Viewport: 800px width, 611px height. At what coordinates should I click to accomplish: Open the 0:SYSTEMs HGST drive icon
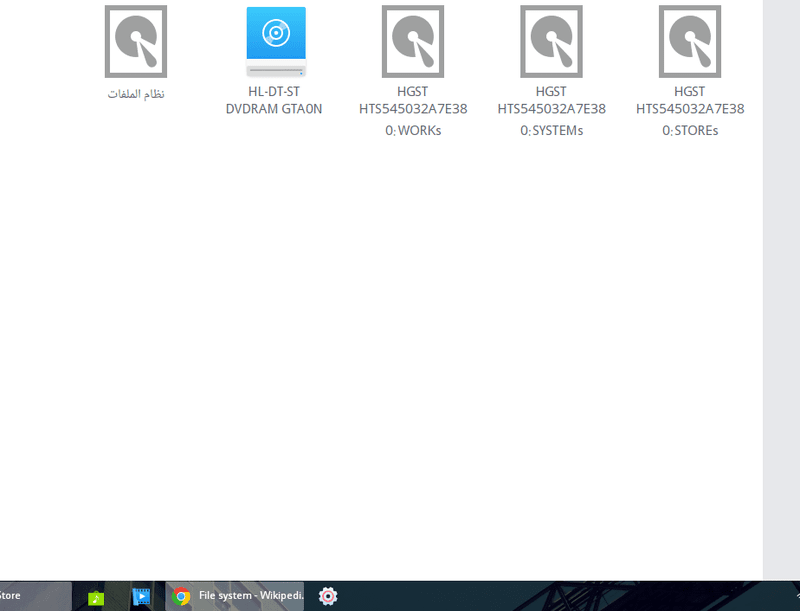[x=550, y=42]
